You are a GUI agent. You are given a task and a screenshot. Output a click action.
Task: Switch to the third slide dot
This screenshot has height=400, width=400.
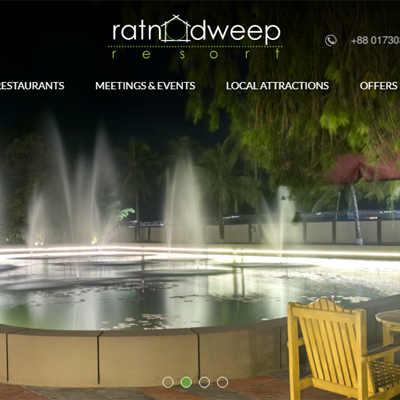point(204,382)
